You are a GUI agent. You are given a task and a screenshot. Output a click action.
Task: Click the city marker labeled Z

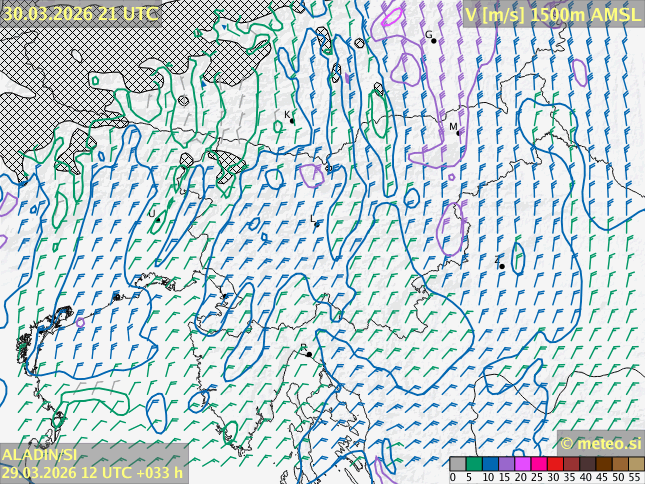[x=502, y=266]
